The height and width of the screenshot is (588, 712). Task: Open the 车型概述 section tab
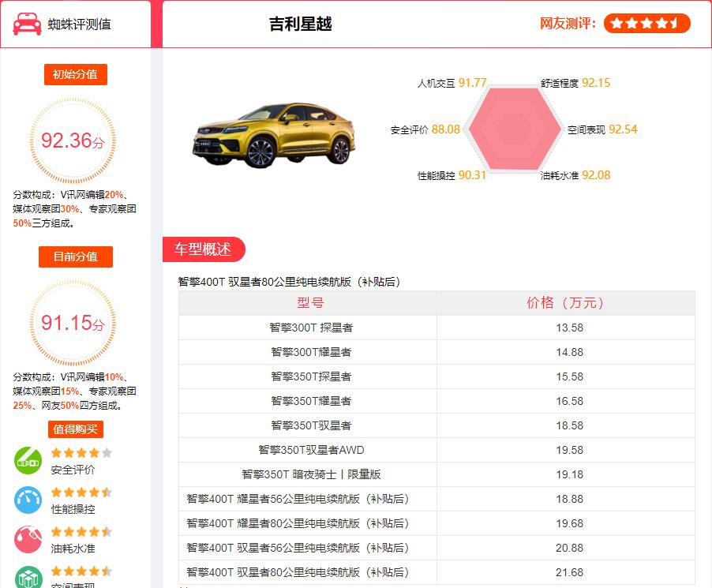click(204, 249)
